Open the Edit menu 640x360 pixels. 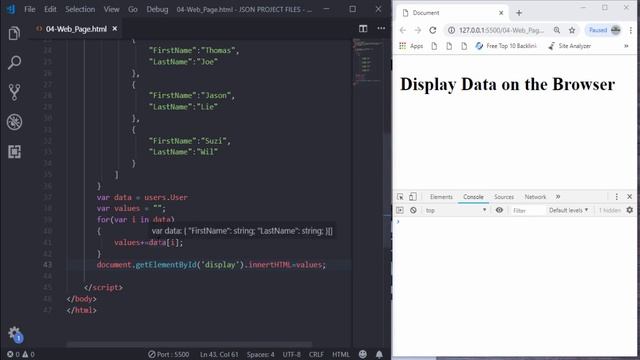coord(50,9)
